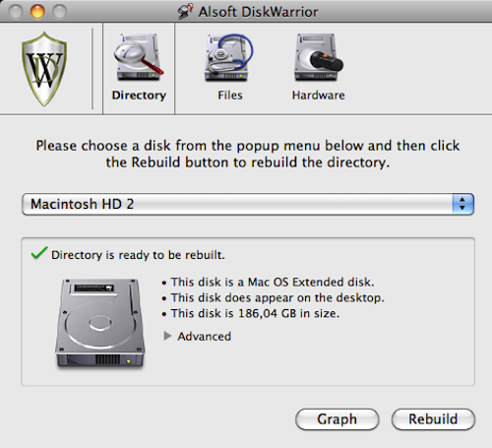Click the 'Please choose a disk' instruction text

248,154
